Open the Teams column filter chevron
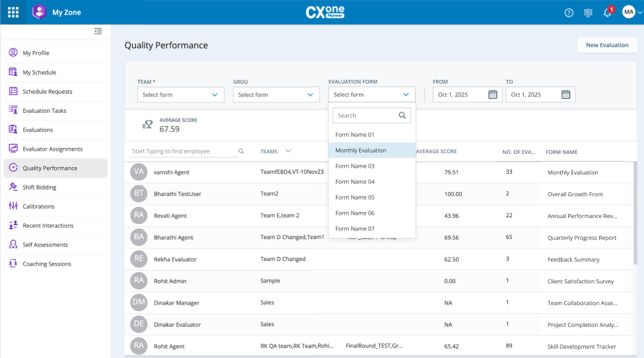The width and height of the screenshot is (644, 358). click(x=288, y=151)
